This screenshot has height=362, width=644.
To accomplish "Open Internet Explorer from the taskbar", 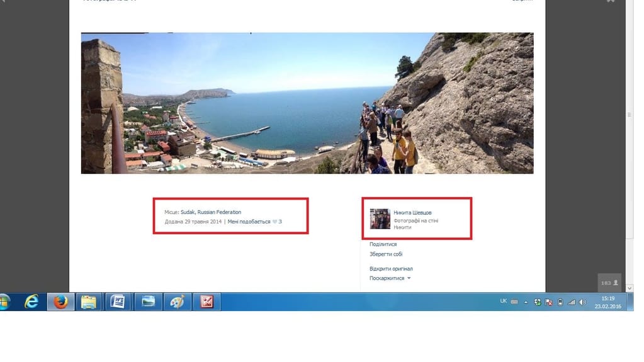I will pos(31,302).
